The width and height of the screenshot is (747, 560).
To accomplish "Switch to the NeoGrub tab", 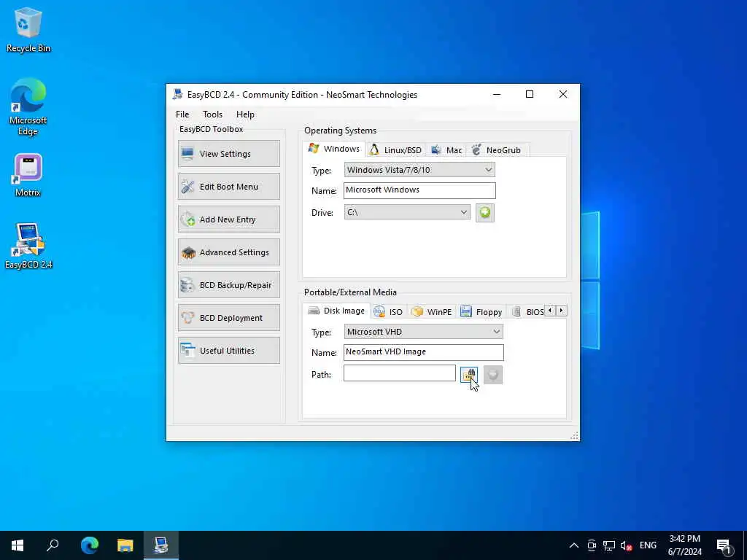I will (x=497, y=150).
